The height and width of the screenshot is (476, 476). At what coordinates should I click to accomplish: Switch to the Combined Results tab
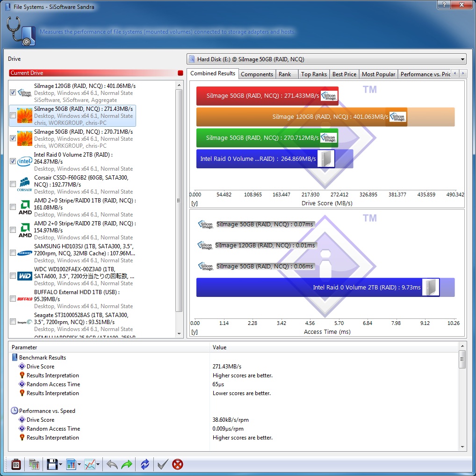click(212, 73)
